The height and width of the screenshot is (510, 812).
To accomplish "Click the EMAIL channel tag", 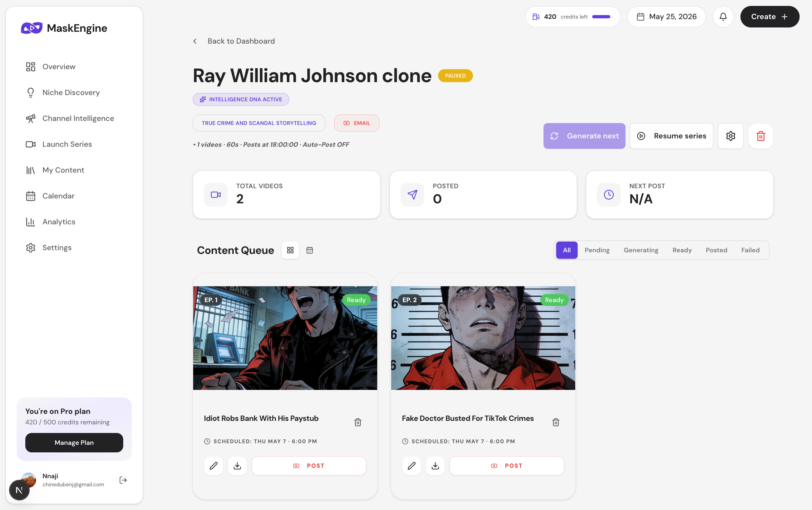I will [x=357, y=123].
